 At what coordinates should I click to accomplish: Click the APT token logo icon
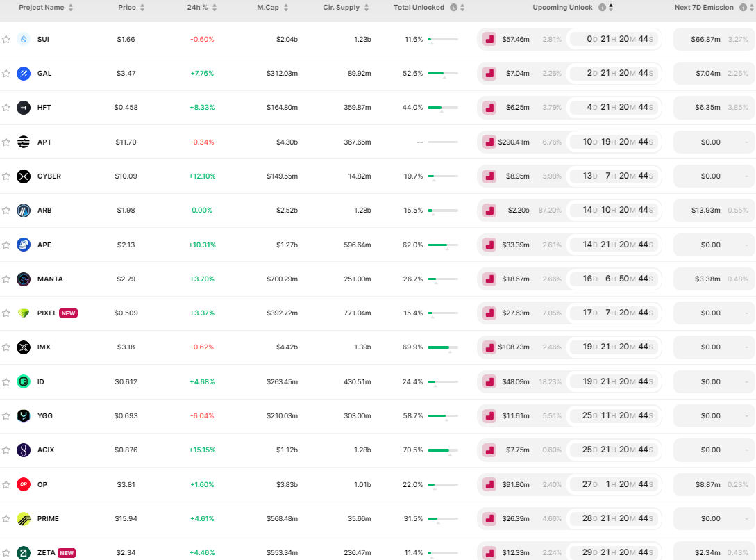[x=24, y=142]
